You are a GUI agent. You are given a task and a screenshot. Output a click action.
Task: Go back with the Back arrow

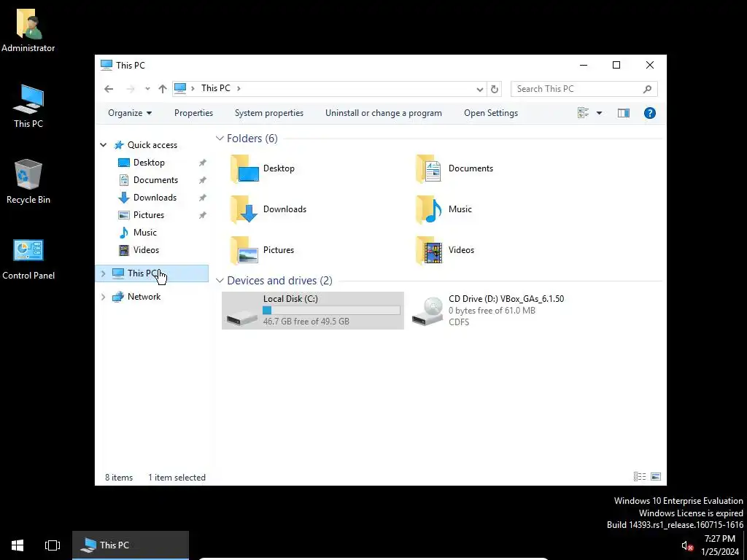[x=109, y=88]
